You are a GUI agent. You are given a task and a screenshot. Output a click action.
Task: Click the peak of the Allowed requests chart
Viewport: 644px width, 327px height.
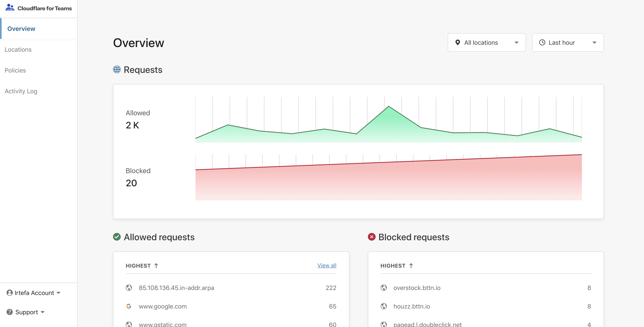389,106
